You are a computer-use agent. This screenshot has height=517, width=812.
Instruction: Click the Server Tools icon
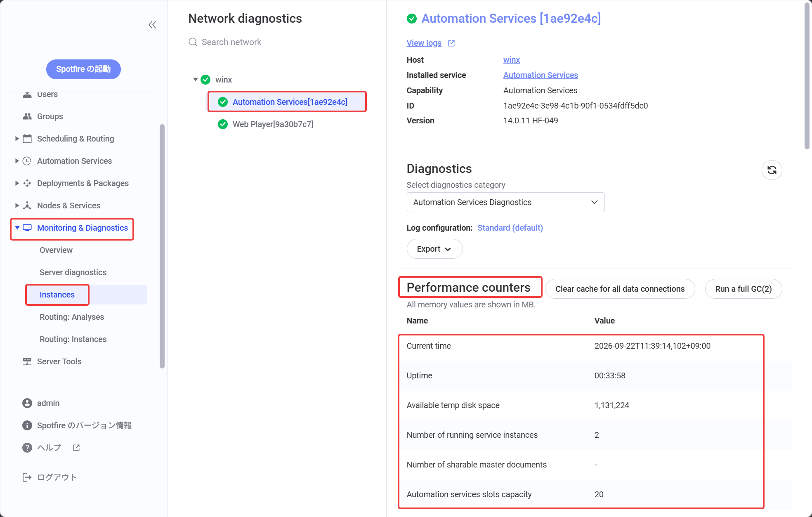pos(27,361)
